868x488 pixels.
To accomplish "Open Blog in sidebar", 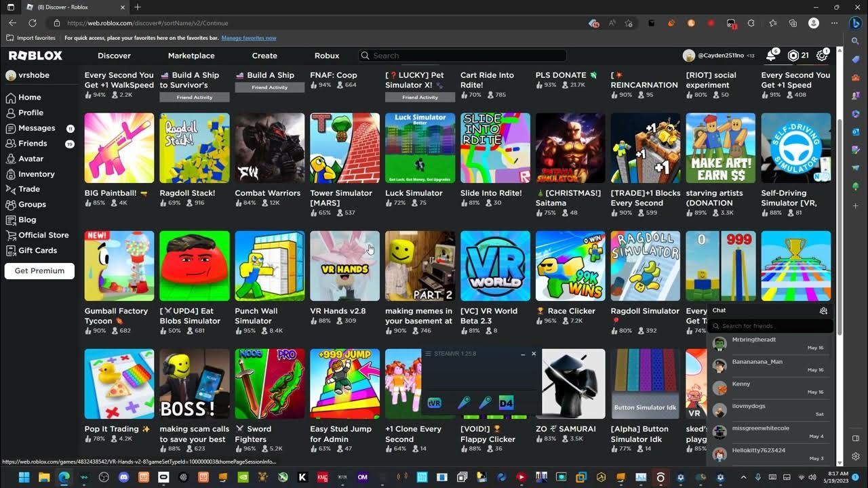I will tap(21, 220).
